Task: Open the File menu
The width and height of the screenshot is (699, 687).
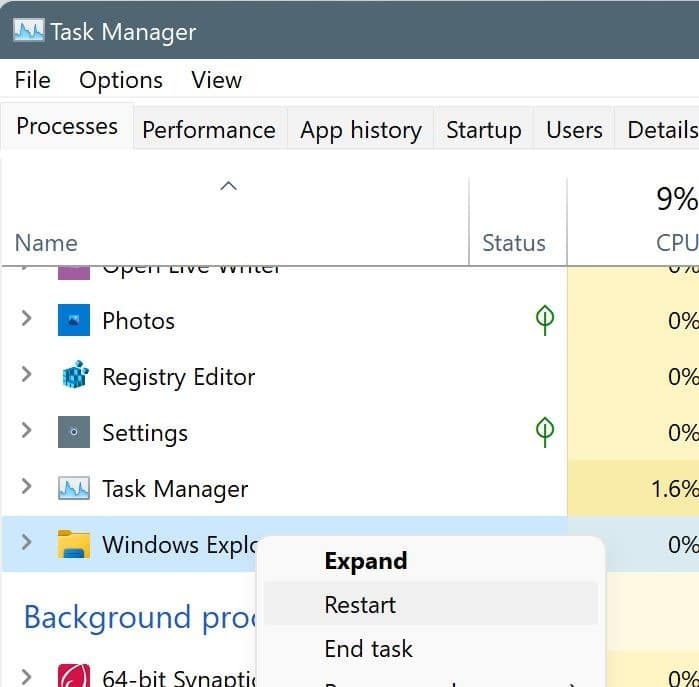Action: 32,80
